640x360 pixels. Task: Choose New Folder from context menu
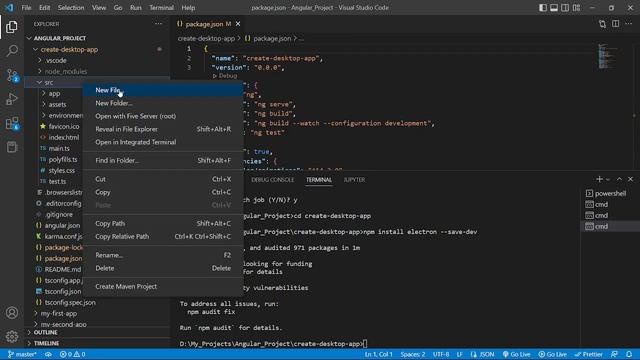(x=163, y=103)
